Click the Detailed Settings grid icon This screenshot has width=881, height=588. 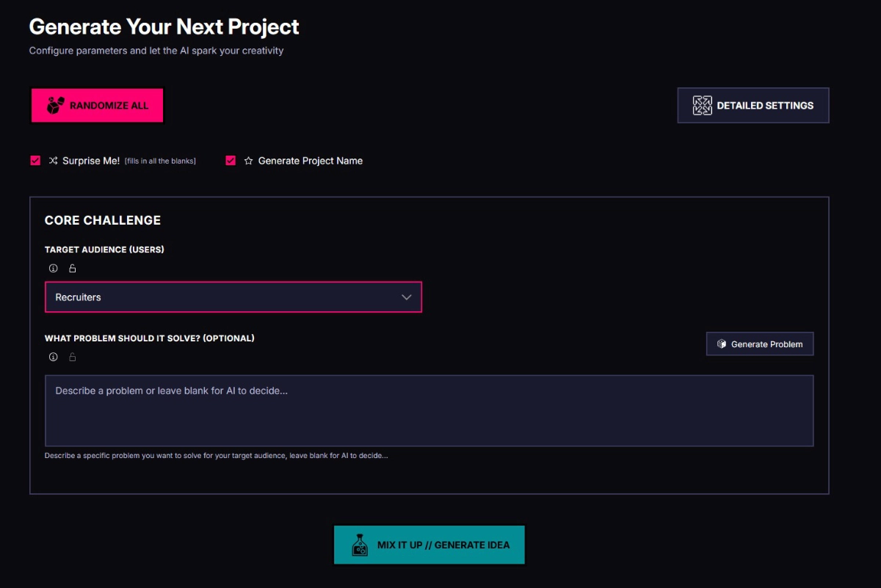[703, 106]
